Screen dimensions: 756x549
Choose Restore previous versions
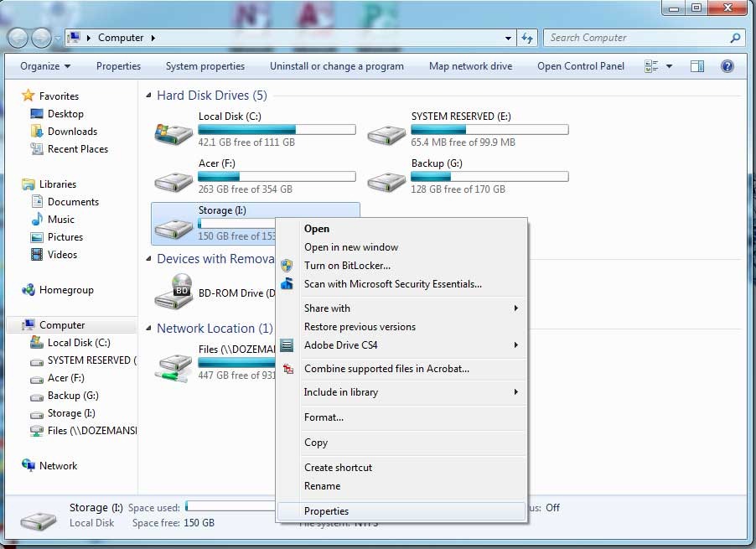(x=401, y=327)
